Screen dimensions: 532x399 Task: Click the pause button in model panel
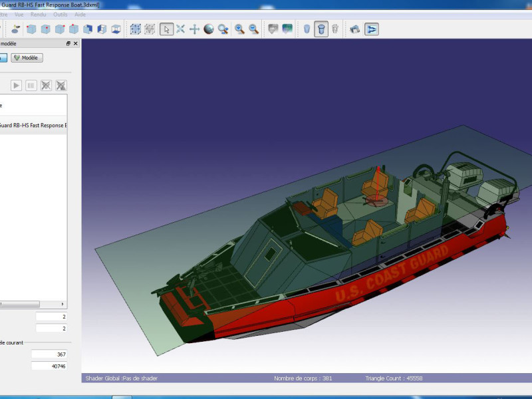(x=31, y=86)
